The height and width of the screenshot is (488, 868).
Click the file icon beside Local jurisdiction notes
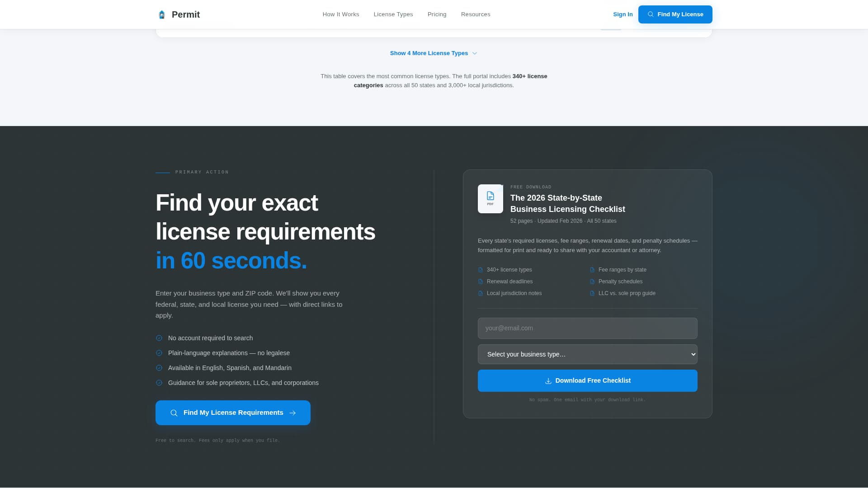(481, 293)
